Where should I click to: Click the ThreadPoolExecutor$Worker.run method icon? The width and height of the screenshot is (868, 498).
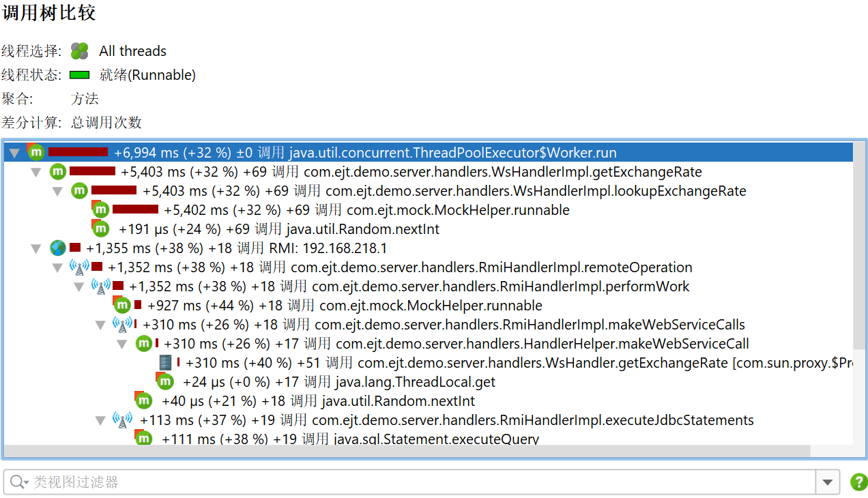click(x=36, y=152)
